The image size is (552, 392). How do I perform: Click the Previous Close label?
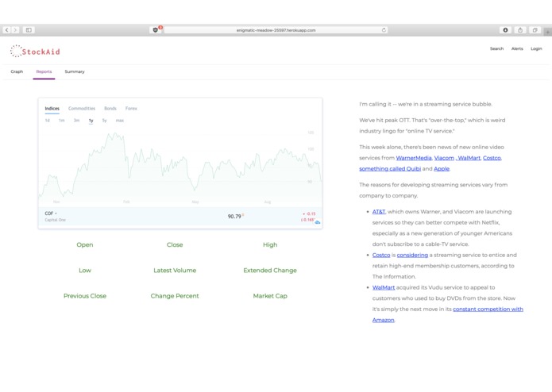(x=85, y=296)
